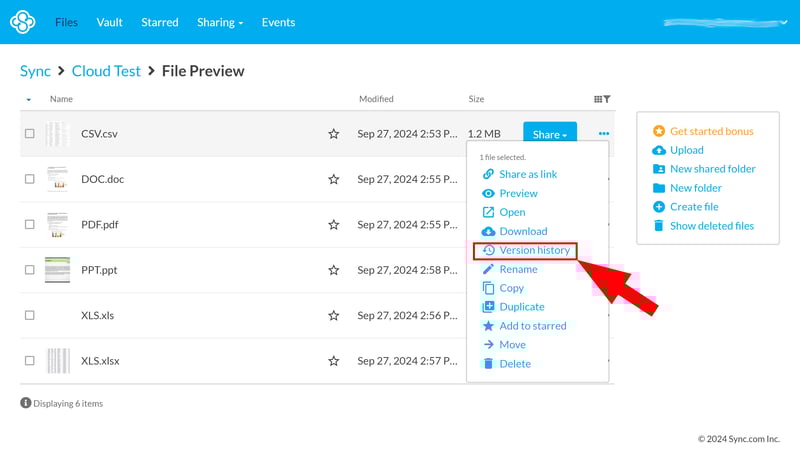800x450 pixels.
Task: Tick the PDF.pdf checkbox
Action: [29, 225]
